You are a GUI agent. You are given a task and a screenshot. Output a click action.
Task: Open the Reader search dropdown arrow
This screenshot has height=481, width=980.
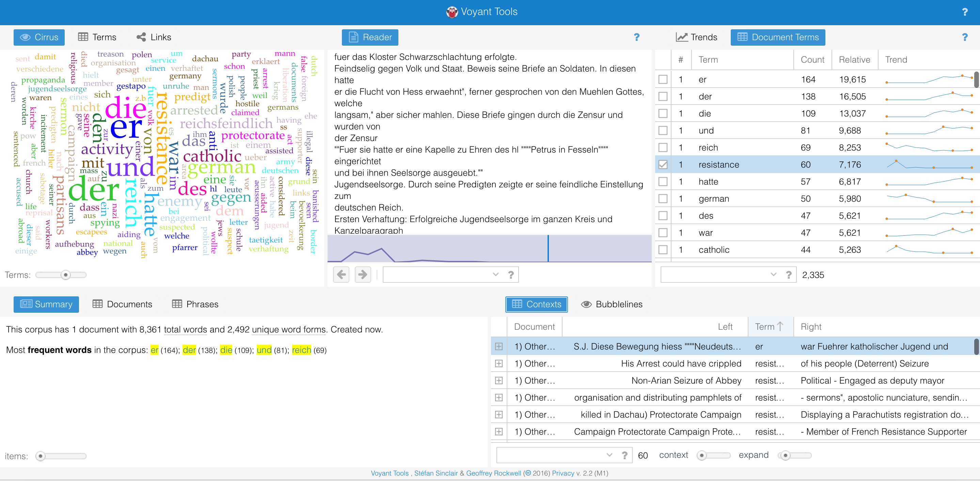click(495, 274)
